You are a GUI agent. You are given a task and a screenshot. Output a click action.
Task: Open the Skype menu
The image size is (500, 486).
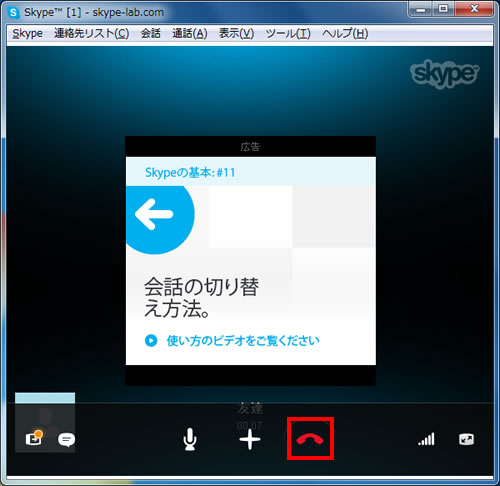pos(28,34)
